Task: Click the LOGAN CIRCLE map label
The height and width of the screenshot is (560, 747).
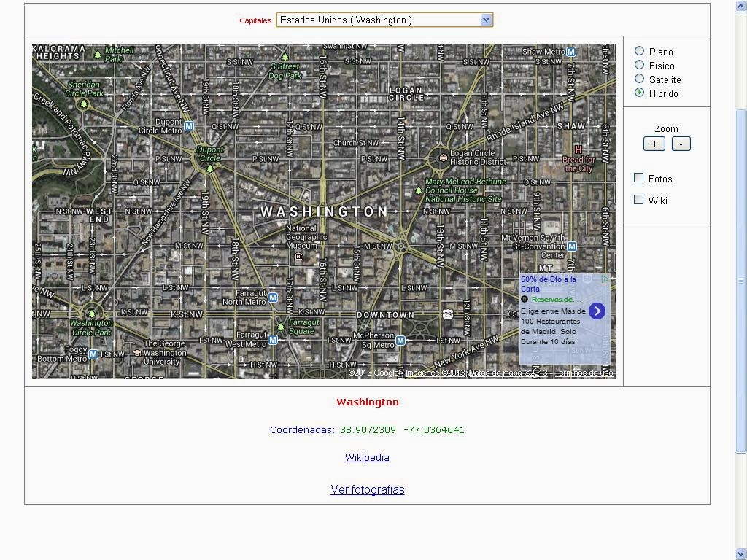Action: pos(406,94)
